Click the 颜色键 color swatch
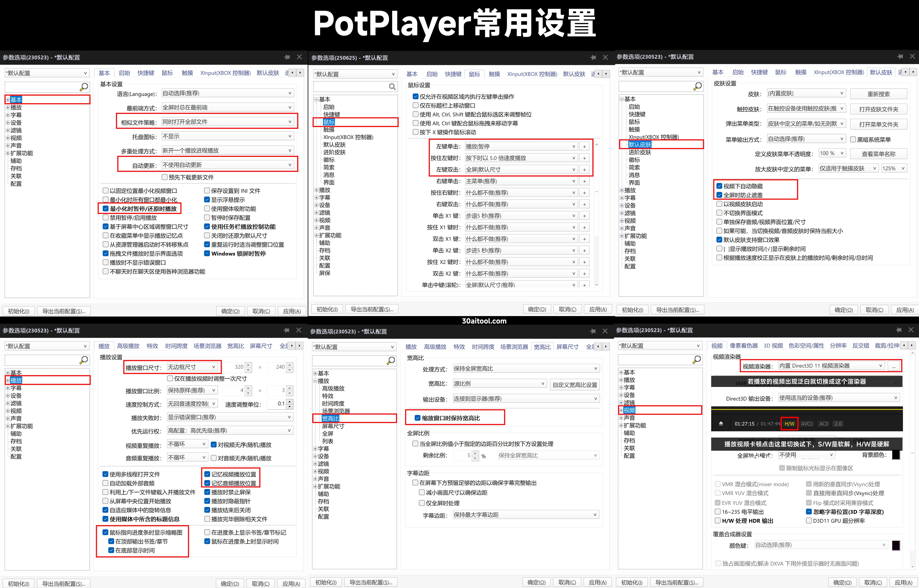 pyautogui.click(x=896, y=545)
